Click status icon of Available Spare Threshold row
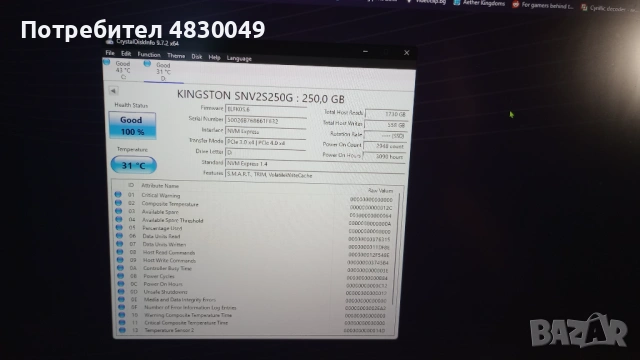This screenshot has height=360, width=640. [119, 219]
